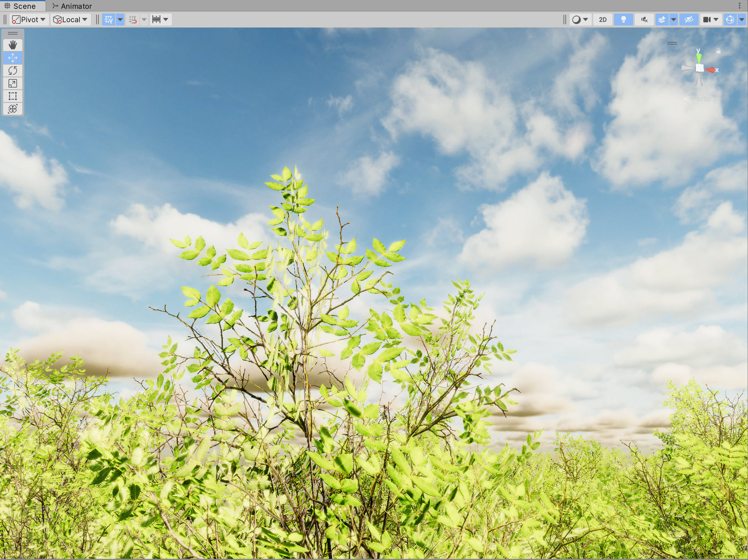Image resolution: width=748 pixels, height=560 pixels.
Task: Open the Pivot handle position dropdown
Action: click(x=29, y=20)
